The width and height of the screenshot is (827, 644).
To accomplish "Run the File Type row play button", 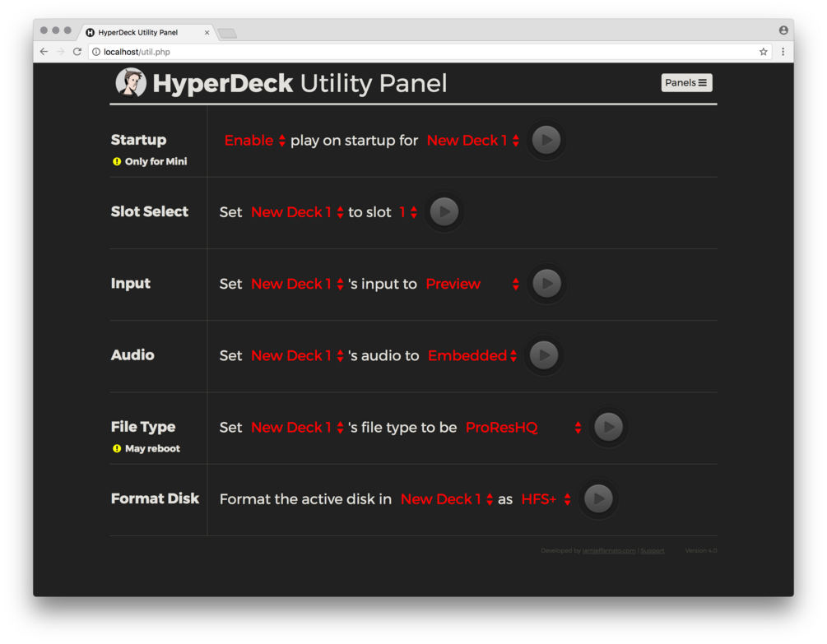I will click(x=608, y=427).
